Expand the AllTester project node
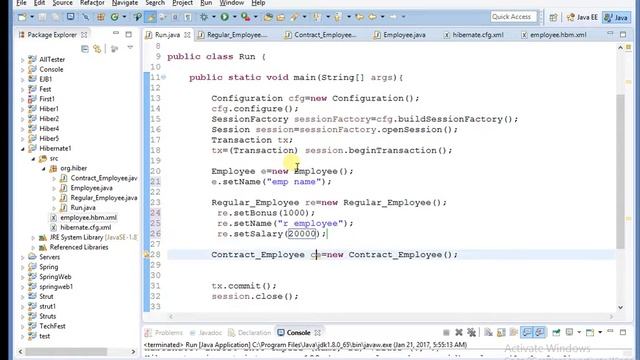640x360 pixels. click(23, 60)
